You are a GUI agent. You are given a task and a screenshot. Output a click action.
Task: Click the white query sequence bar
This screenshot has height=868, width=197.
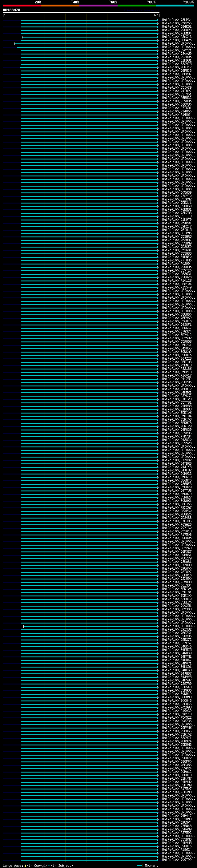(81, 13)
